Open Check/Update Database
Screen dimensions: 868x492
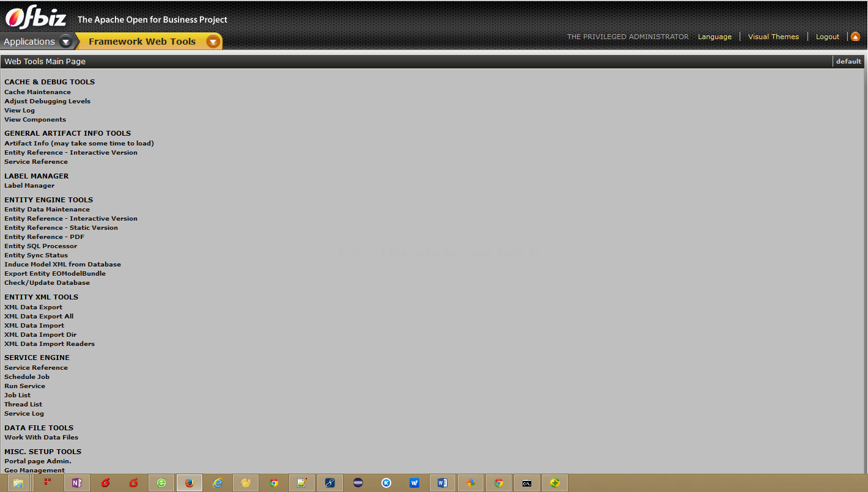(47, 283)
